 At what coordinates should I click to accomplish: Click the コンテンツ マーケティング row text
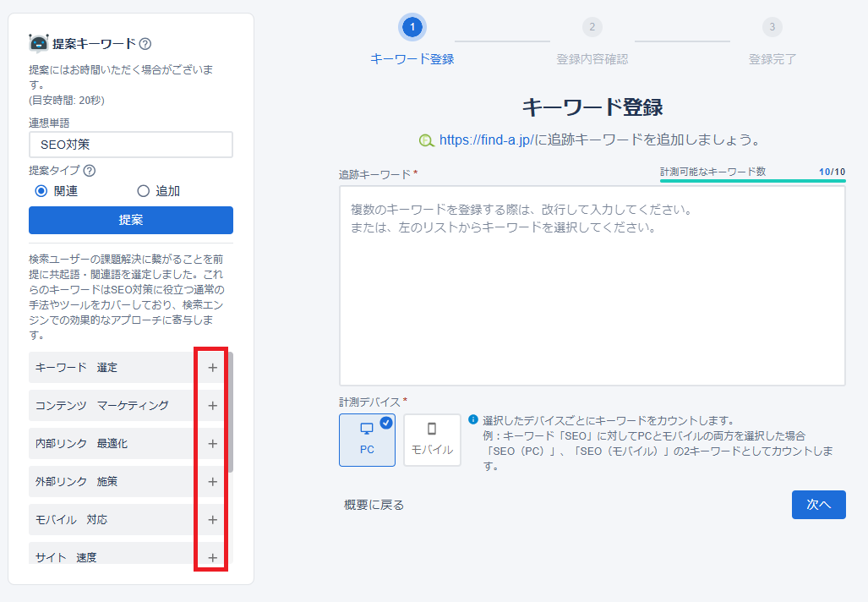102,406
